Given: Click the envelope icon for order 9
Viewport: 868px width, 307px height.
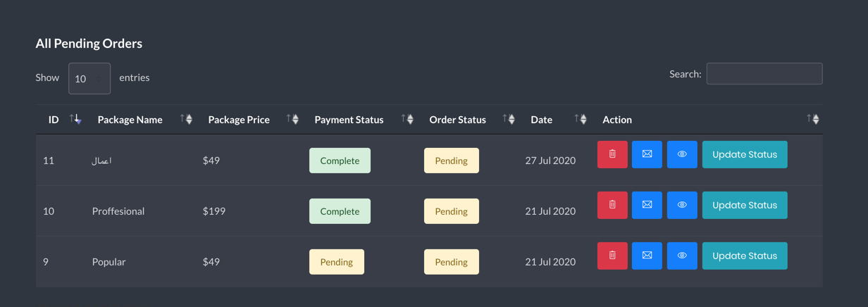Looking at the screenshot, I should tap(647, 256).
